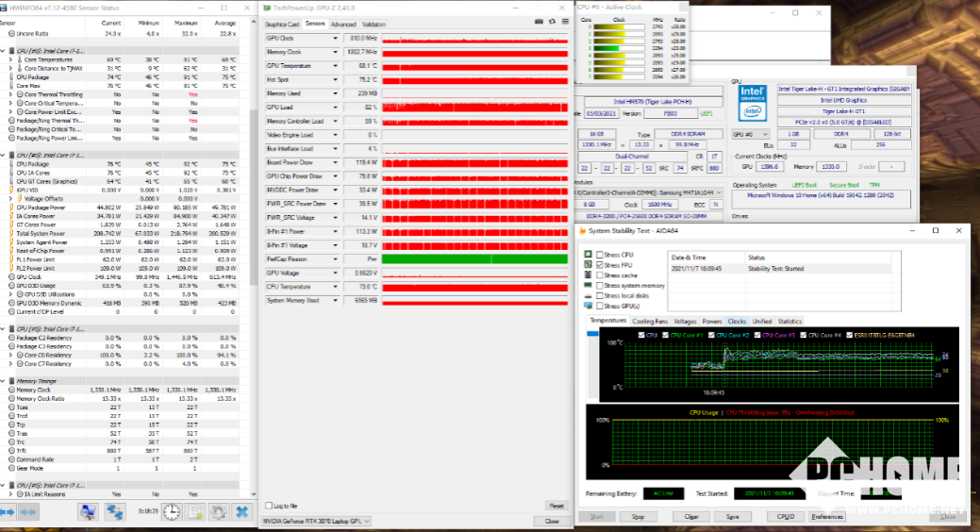
Task: Click HWiNFO blue X close-sensors icon
Action: click(241, 512)
